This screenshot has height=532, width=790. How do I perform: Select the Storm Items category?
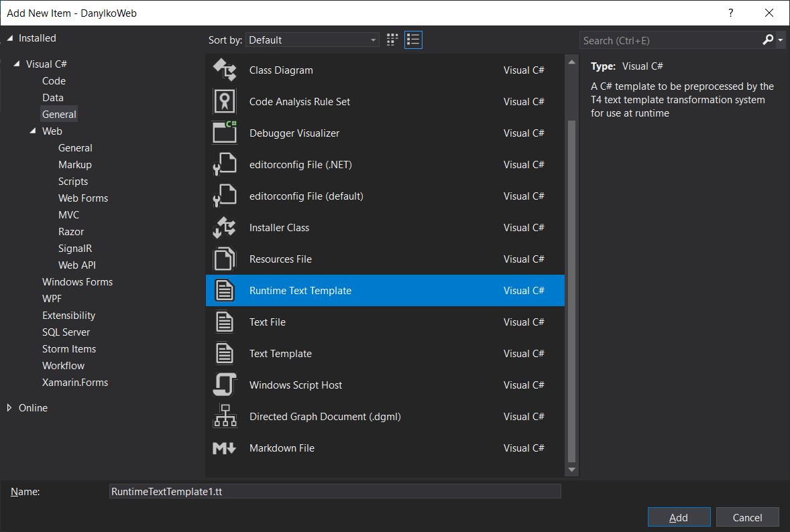pyautogui.click(x=69, y=349)
